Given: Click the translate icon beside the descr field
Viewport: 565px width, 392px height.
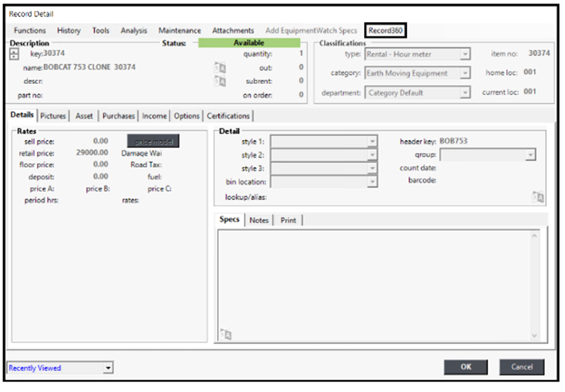Looking at the screenshot, I should (x=219, y=81).
